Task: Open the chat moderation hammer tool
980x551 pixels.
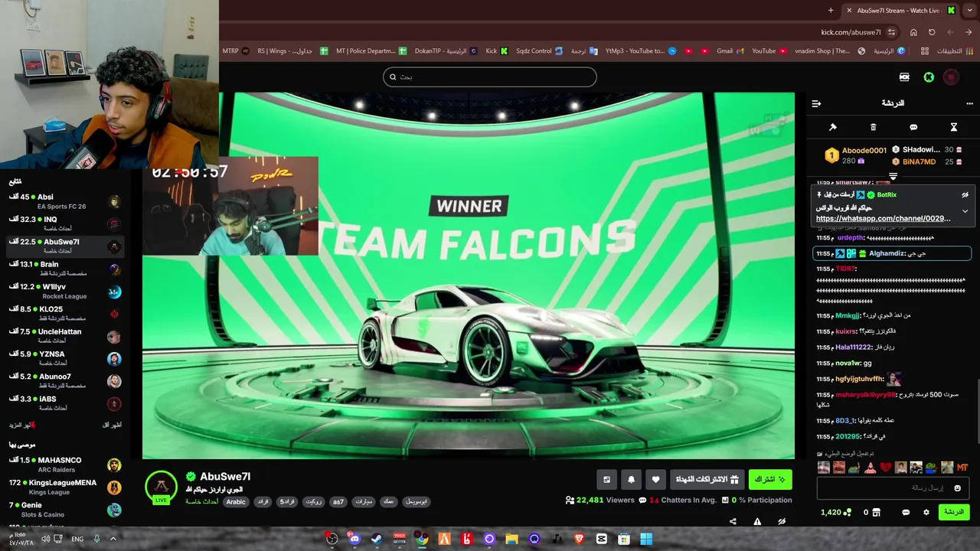Action: point(832,127)
